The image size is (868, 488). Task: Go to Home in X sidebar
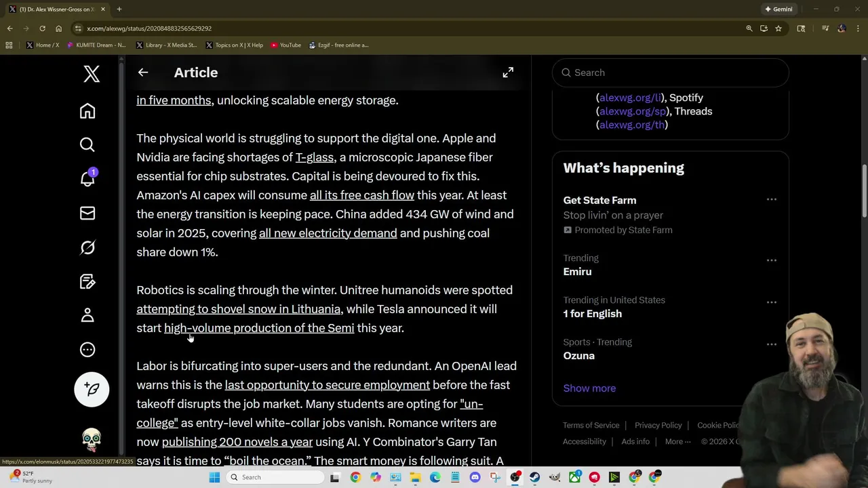point(87,111)
